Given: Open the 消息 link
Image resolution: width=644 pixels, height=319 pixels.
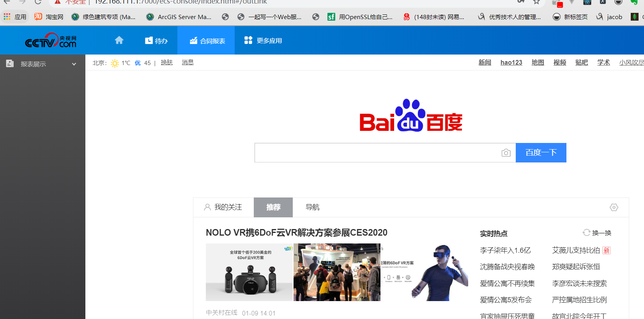Looking at the screenshot, I should (188, 62).
